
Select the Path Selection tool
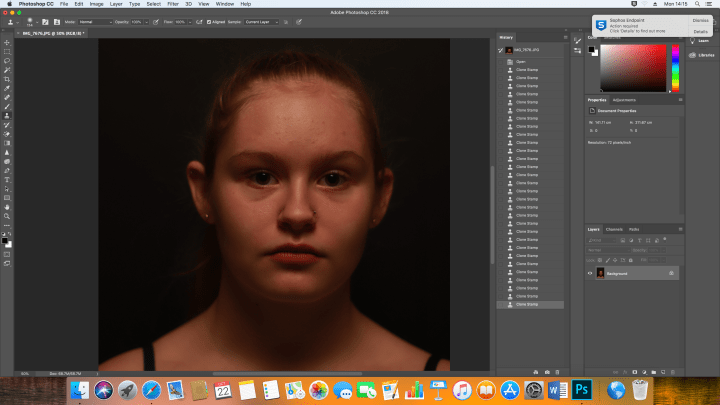tap(7, 189)
